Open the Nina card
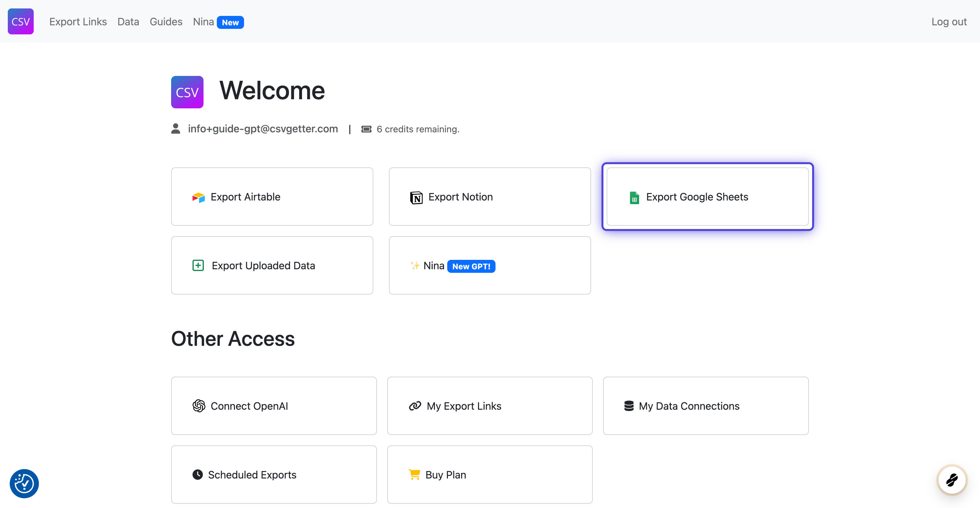Image resolution: width=980 pixels, height=508 pixels. 490,265
